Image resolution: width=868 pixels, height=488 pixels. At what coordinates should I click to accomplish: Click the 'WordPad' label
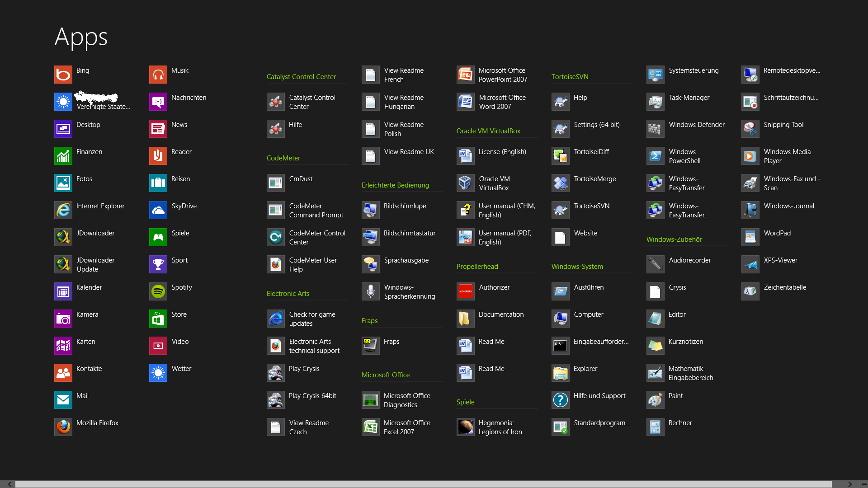(x=777, y=233)
